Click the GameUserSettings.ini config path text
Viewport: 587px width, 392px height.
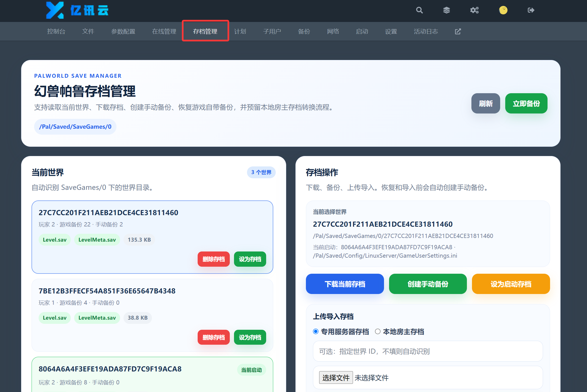pyautogui.click(x=385, y=256)
